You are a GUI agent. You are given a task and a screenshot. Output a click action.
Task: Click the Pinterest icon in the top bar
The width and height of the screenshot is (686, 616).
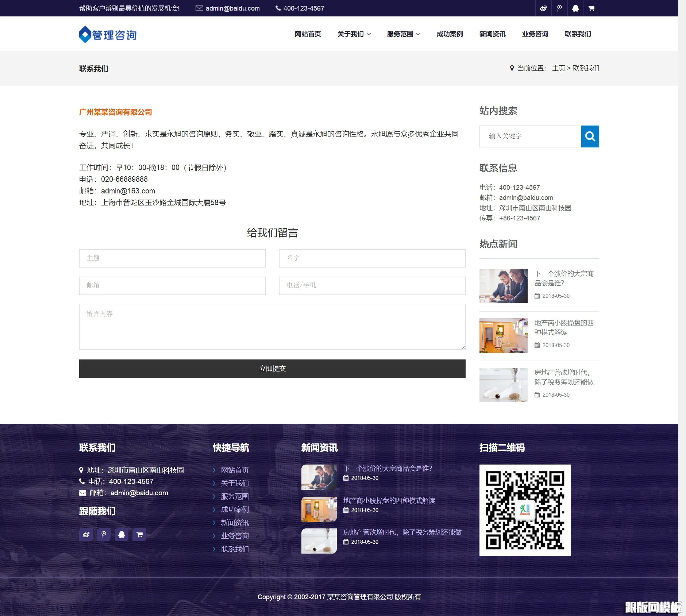[560, 8]
